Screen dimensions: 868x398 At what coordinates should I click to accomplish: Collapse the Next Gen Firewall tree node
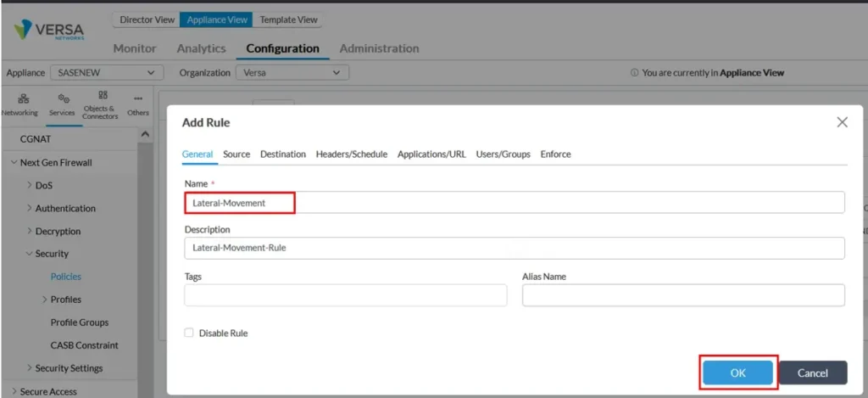coord(14,162)
